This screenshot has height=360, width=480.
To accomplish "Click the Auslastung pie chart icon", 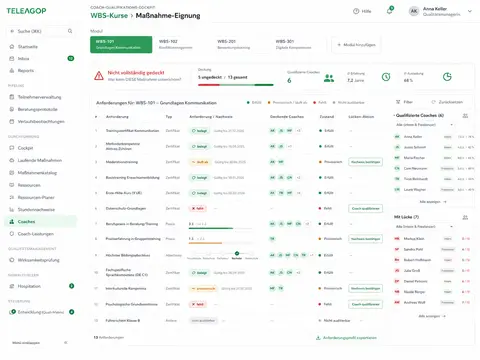I will point(447,77).
